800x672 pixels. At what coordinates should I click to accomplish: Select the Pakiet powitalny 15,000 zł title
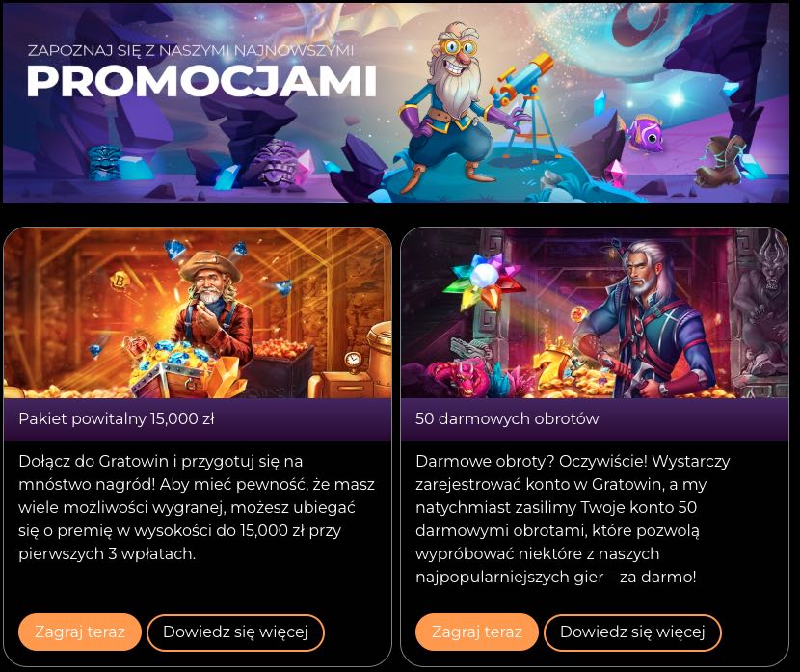tap(117, 419)
